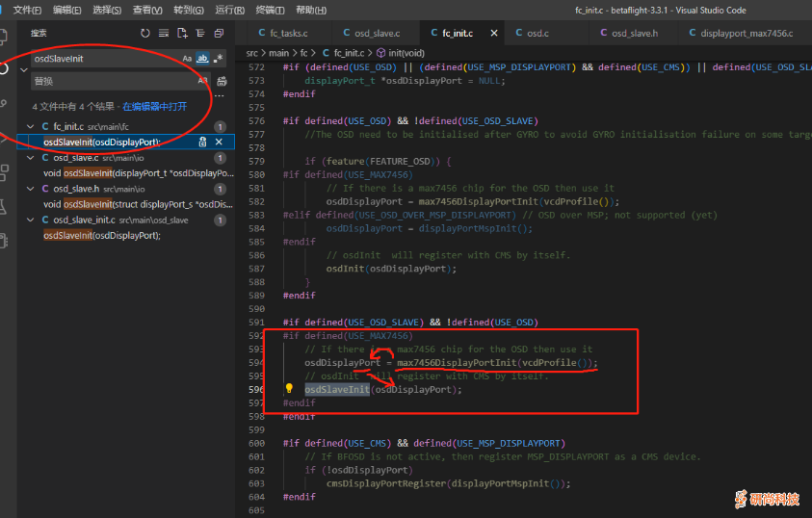The width and height of the screenshot is (812, 518).
Task: Replace the highlighted fc_init.c match
Action: click(x=202, y=142)
